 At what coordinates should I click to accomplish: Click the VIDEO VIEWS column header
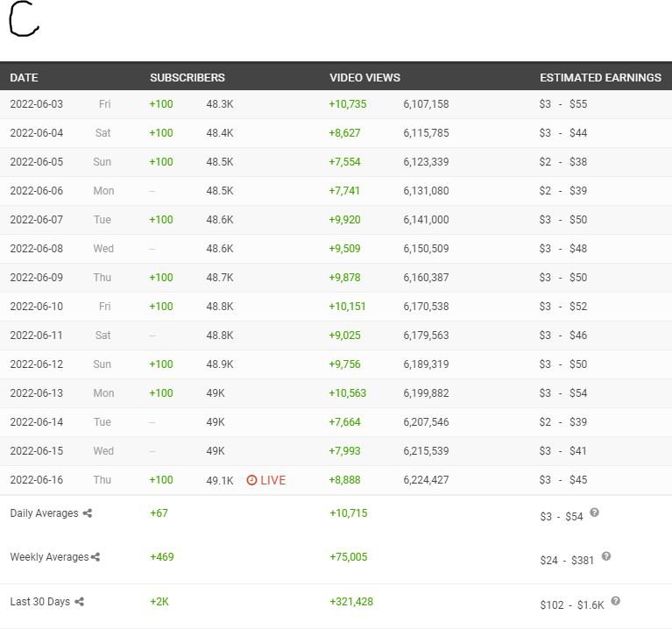click(x=364, y=77)
